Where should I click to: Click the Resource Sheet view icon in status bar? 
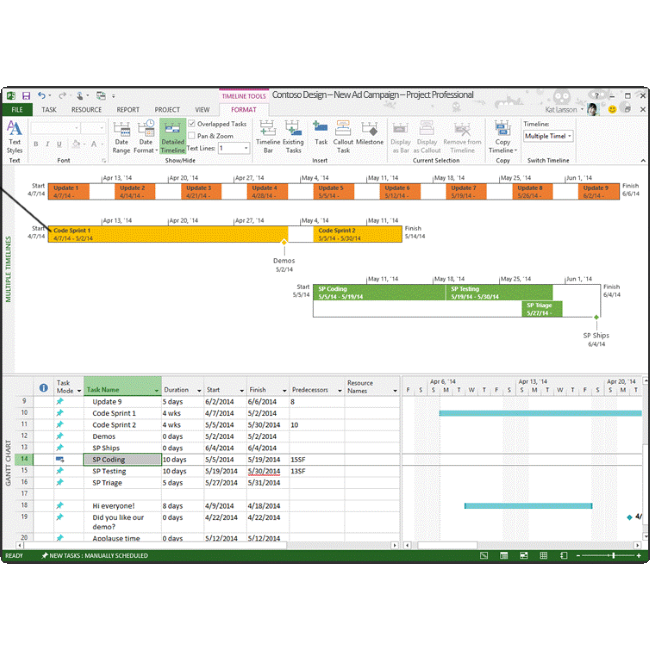click(x=543, y=555)
